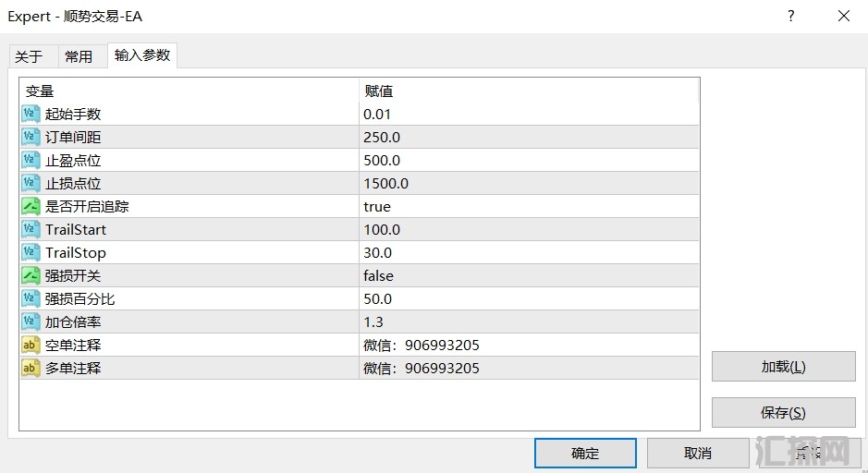Image resolution: width=868 pixels, height=473 pixels.
Task: Close the Expert dialog window
Action: coord(844,16)
